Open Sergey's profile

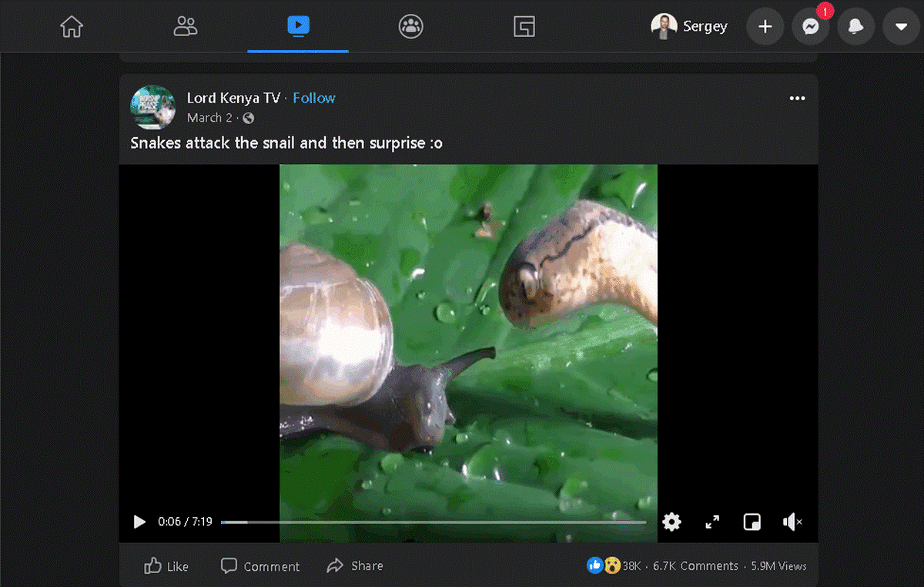[689, 27]
